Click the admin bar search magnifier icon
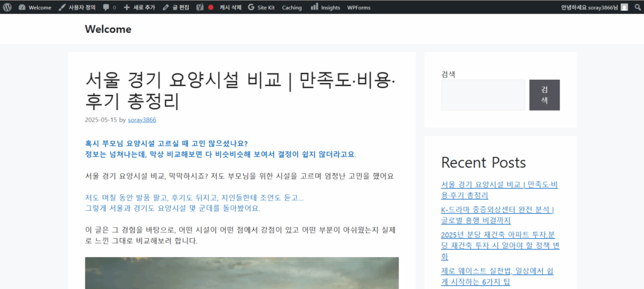The image size is (644, 289). (x=636, y=7)
